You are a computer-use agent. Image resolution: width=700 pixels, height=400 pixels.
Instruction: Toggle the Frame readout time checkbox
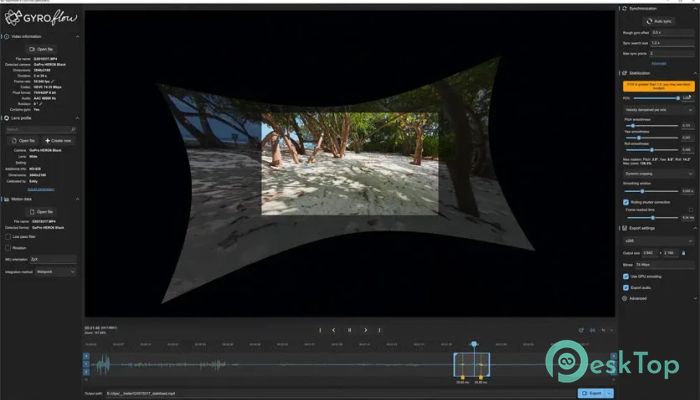click(x=692, y=210)
